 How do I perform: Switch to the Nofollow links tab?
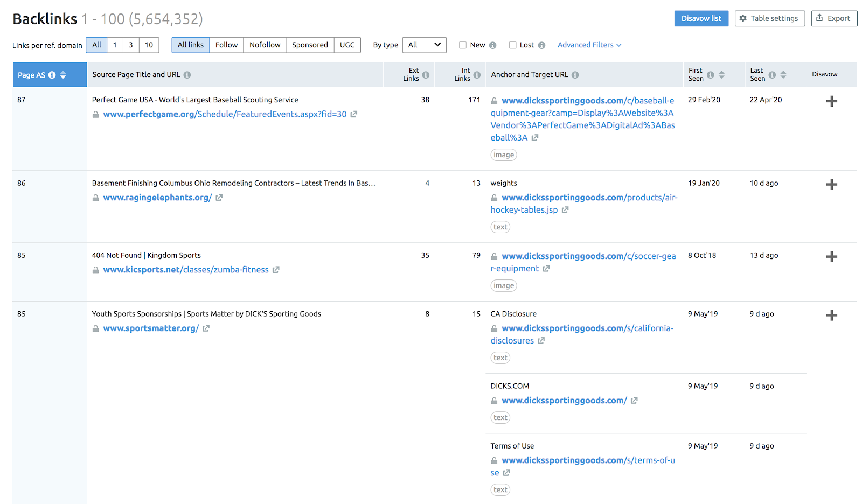point(265,45)
